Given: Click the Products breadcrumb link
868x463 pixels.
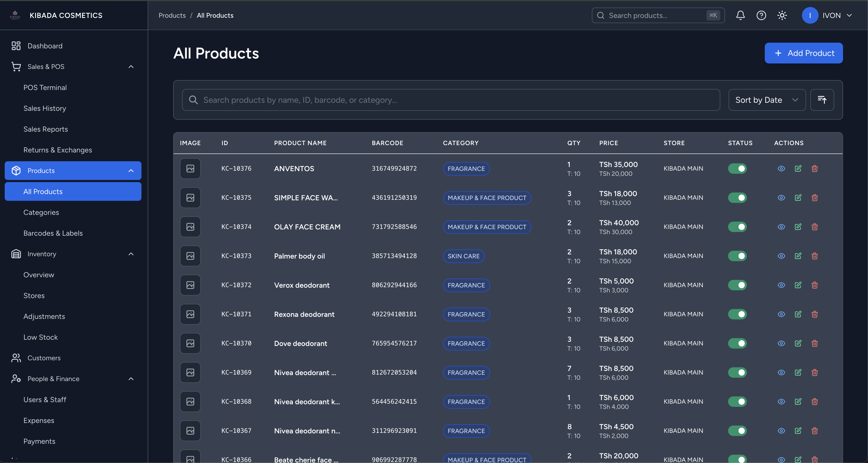Looking at the screenshot, I should [172, 15].
